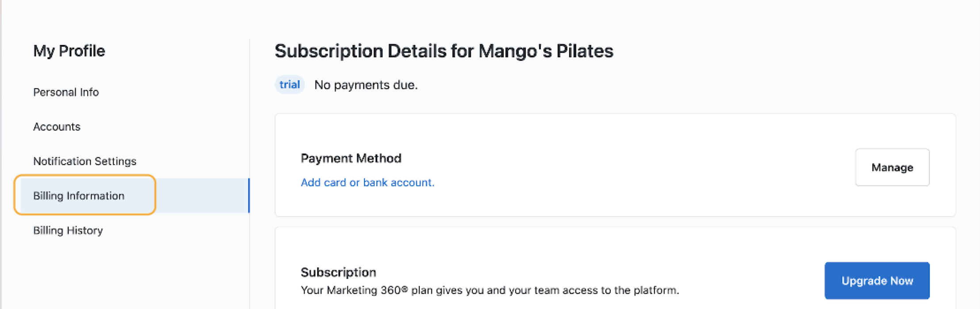Click the vertical divider right of the sidebar
The width and height of the screenshot is (980, 309).
[250, 110]
